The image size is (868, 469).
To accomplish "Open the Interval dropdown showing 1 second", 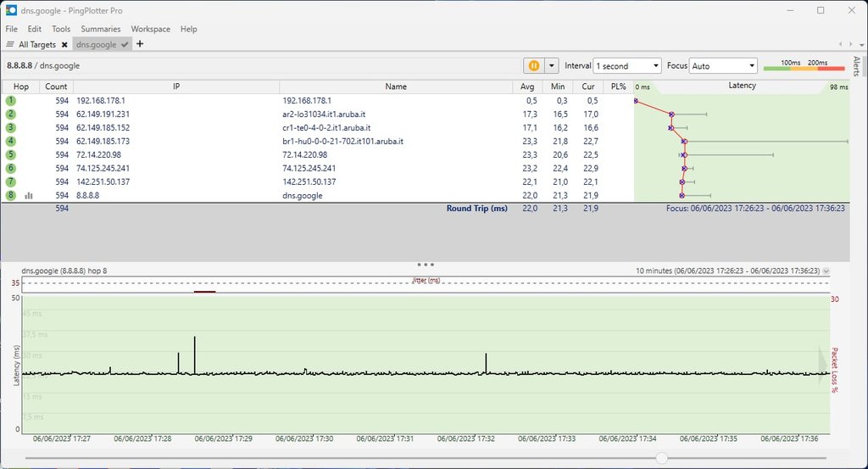I will 627,65.
